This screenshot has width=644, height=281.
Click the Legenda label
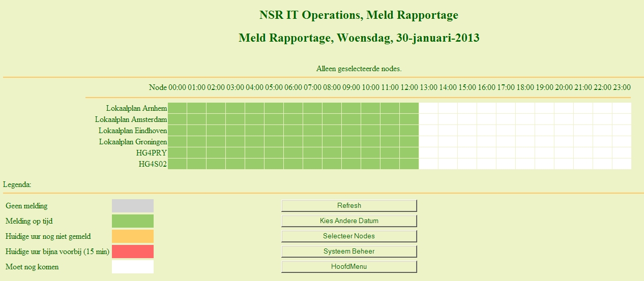click(17, 184)
